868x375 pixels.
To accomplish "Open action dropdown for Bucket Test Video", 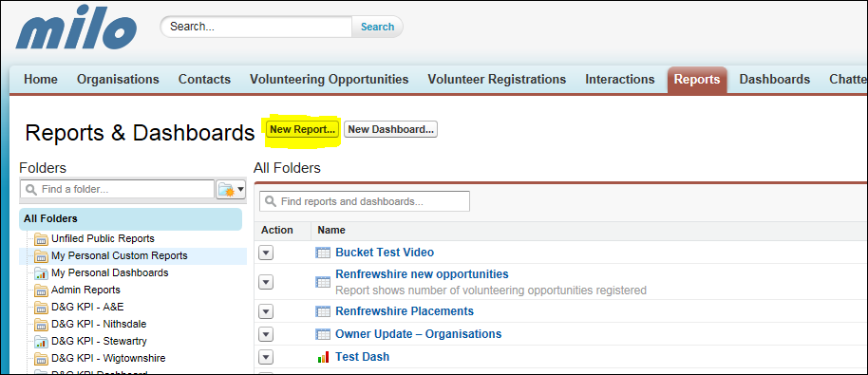I will 266,253.
